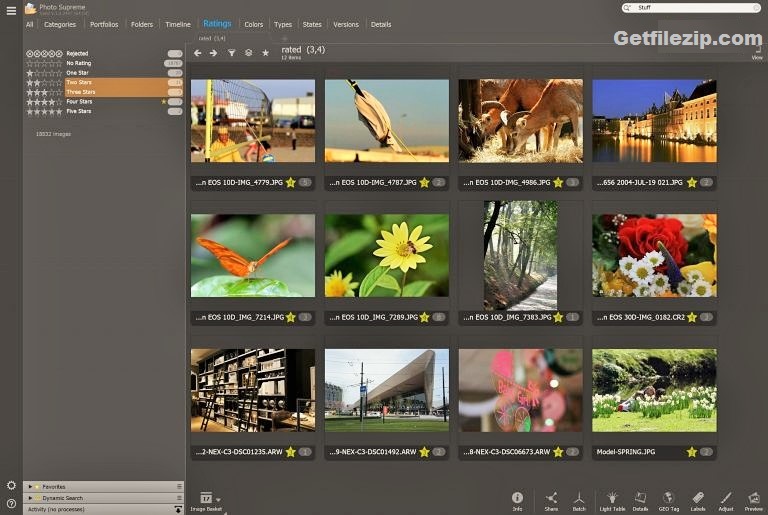Toggle star rating on IMG_4779.JPG thumbnail

pyautogui.click(x=291, y=183)
